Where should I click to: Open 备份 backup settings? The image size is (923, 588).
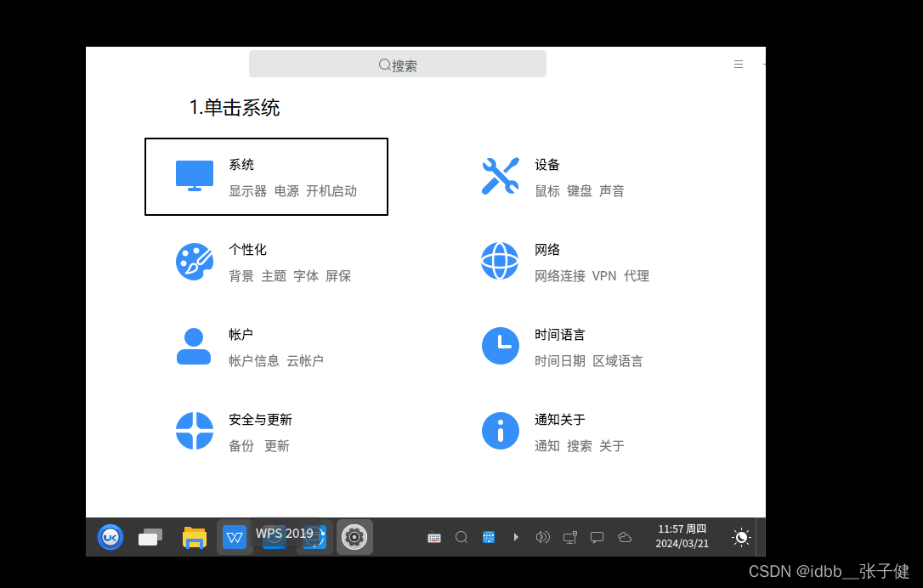241,446
